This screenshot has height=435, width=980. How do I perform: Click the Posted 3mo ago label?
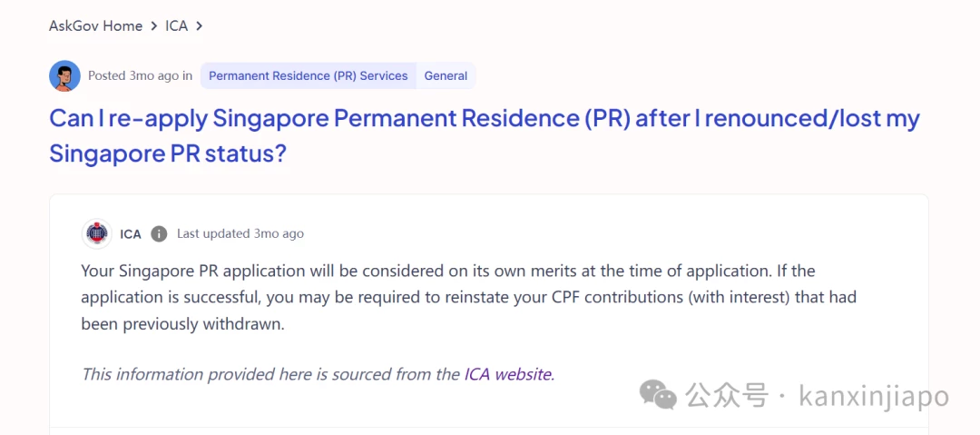pos(140,75)
